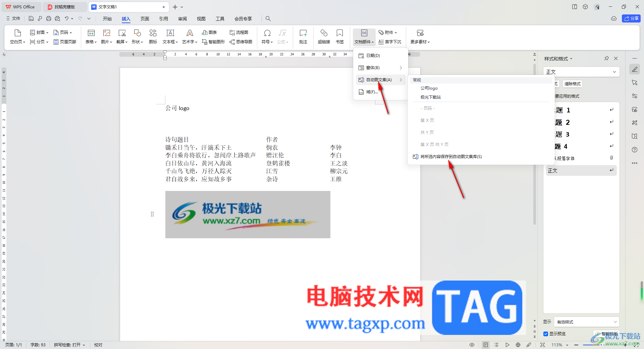The image size is (644, 349).
Task: Open the 符号 symbol picker
Action: coord(267,37)
